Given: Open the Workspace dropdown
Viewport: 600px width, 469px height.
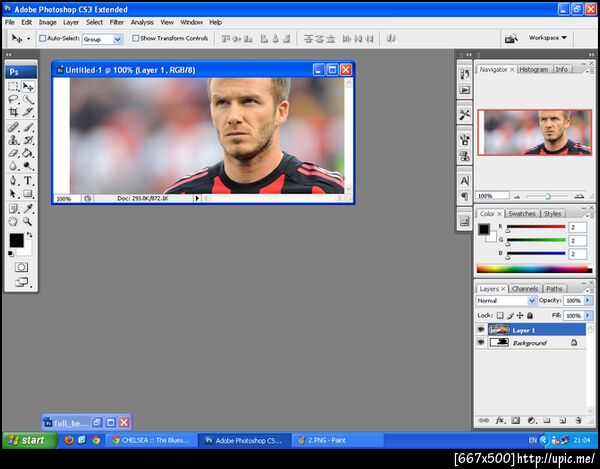Looking at the screenshot, I should tap(547, 38).
